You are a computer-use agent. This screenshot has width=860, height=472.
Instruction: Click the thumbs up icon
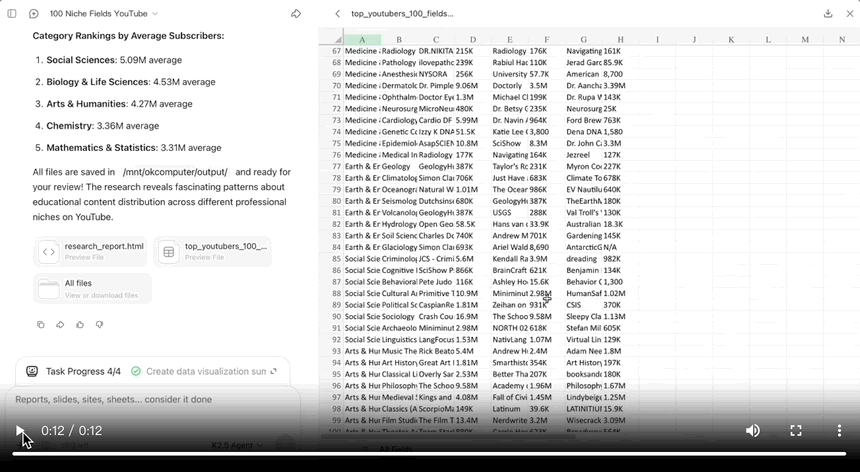coord(80,325)
